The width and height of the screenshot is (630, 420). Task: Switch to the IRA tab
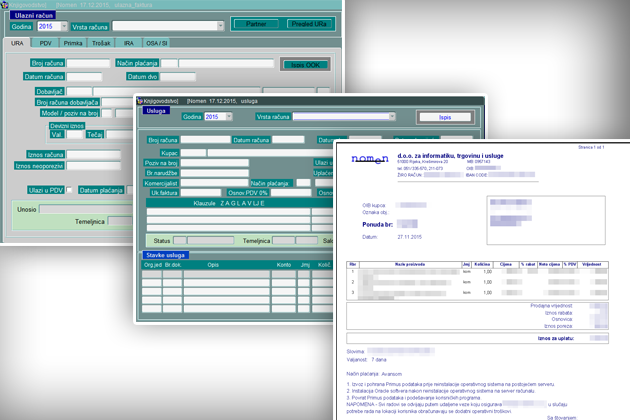pos(131,45)
